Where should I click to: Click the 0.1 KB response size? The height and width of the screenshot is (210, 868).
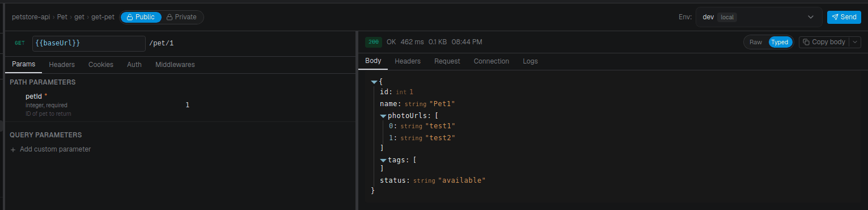[438, 42]
